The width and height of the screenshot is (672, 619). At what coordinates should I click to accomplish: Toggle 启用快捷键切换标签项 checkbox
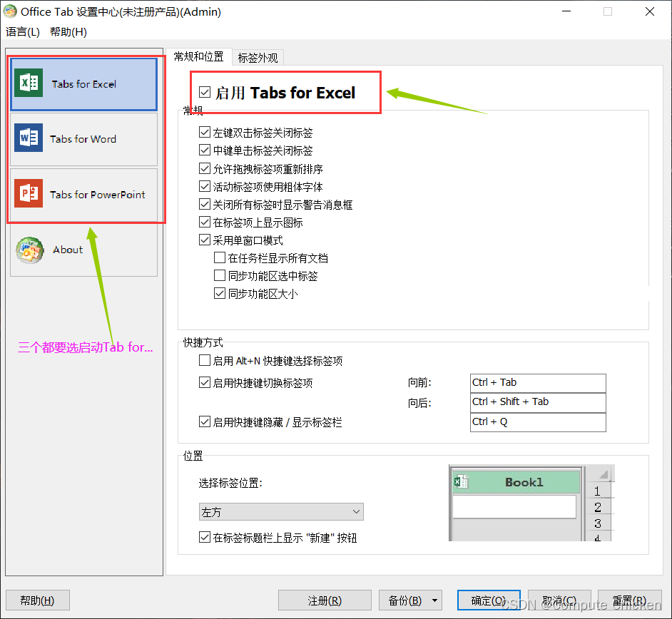pyautogui.click(x=205, y=382)
